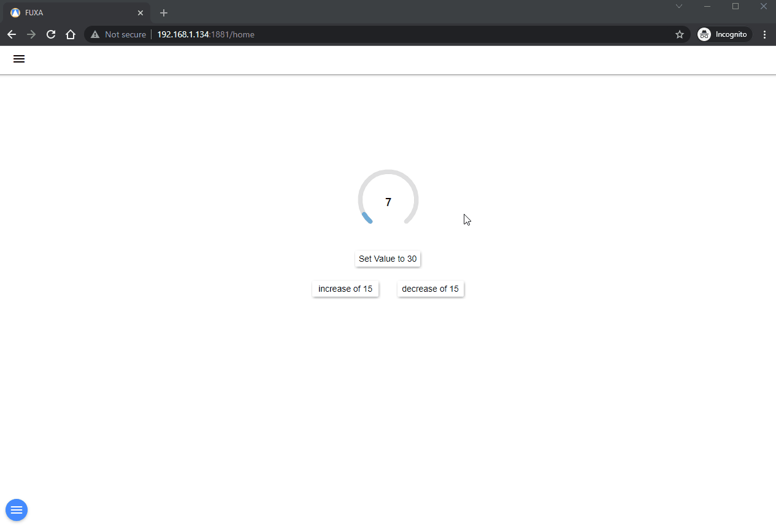
Task: Open the Incognito profile indicator
Action: coord(724,34)
